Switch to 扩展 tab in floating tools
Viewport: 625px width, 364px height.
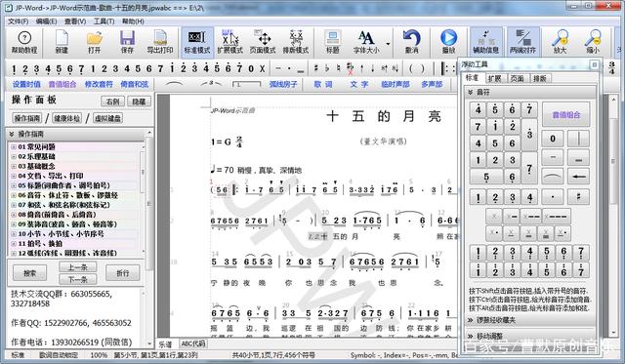(x=495, y=78)
